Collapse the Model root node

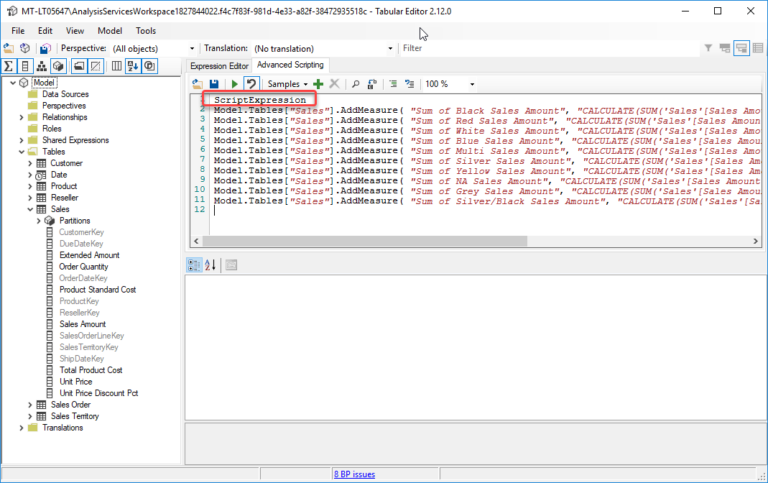(13, 83)
